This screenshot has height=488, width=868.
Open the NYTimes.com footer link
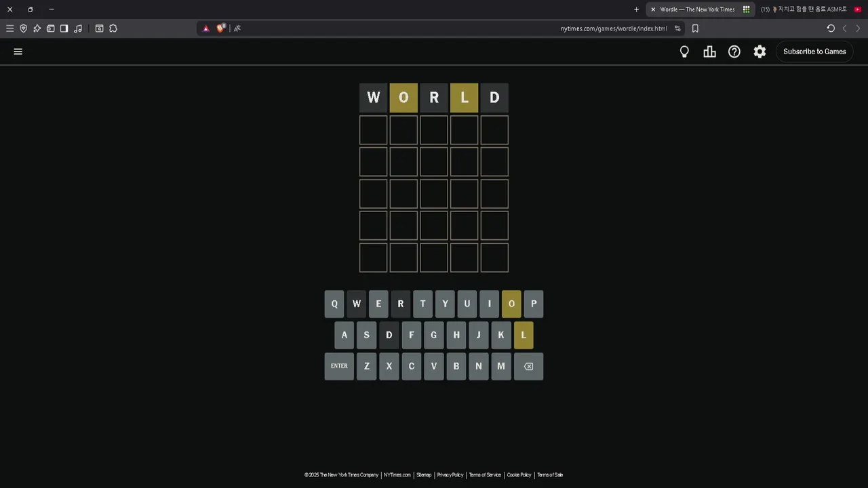point(397,475)
